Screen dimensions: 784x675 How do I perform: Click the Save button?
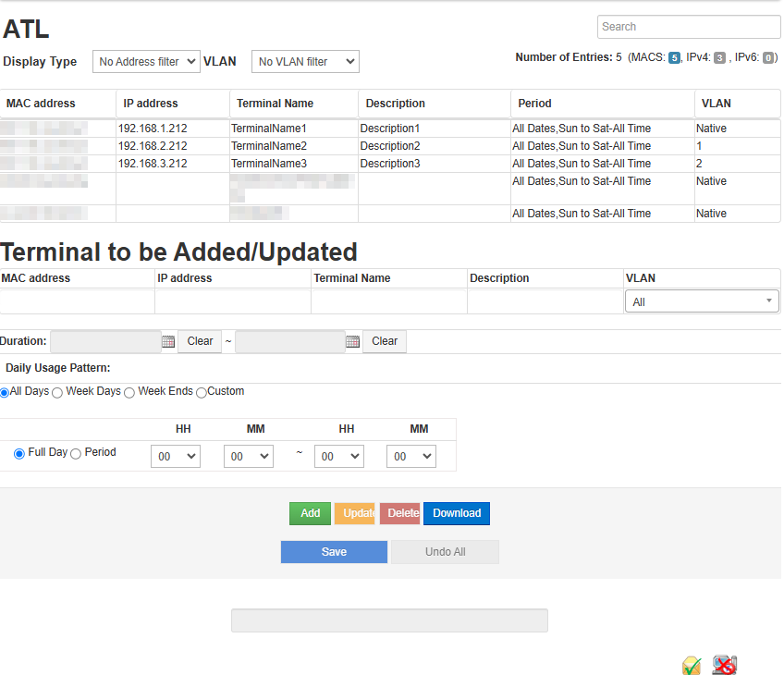pyautogui.click(x=334, y=552)
